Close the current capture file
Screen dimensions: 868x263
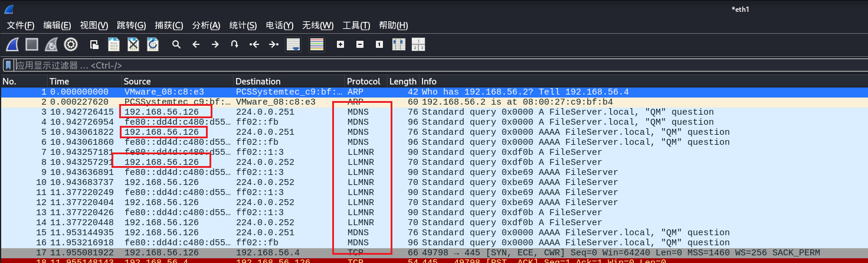point(133,44)
